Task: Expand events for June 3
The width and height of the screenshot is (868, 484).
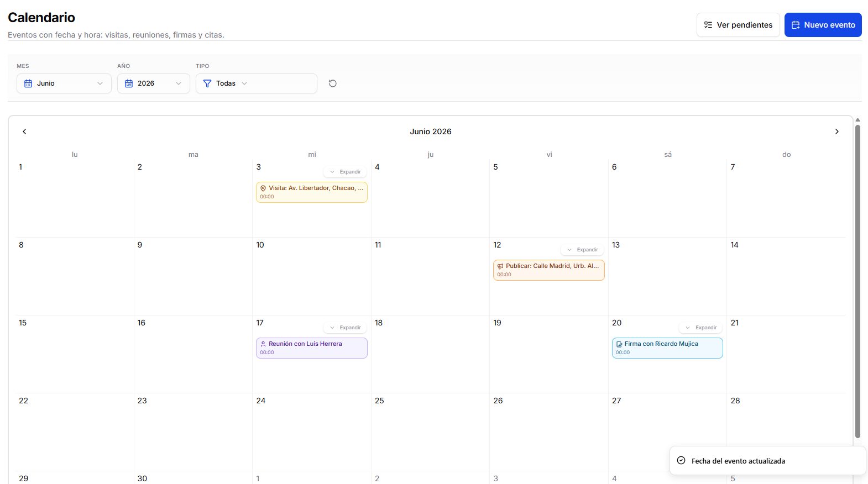Action: (345, 172)
